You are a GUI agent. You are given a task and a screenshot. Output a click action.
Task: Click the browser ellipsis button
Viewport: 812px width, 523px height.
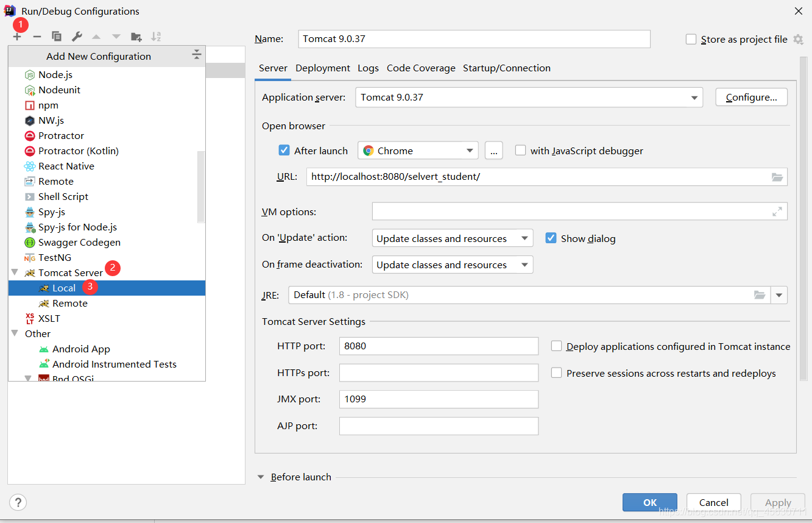coord(494,151)
